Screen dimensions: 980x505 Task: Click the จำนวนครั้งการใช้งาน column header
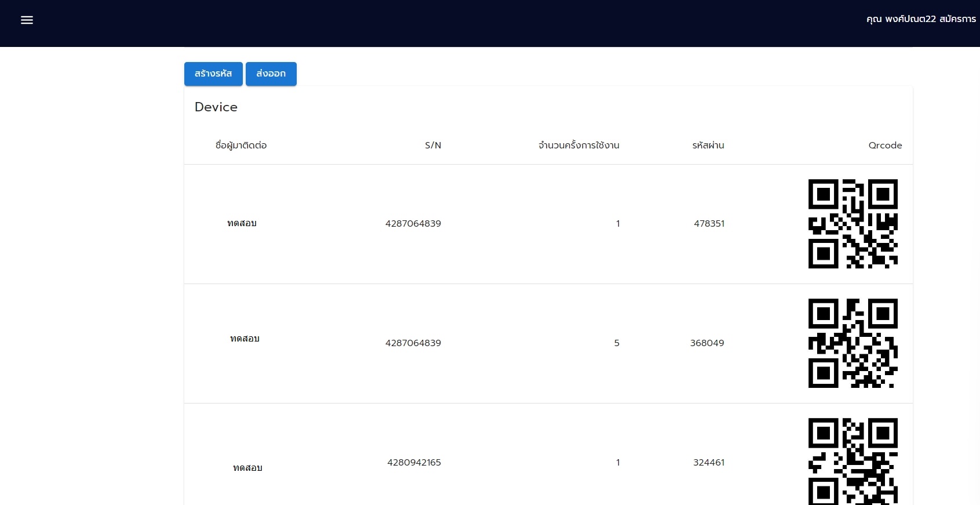(579, 146)
